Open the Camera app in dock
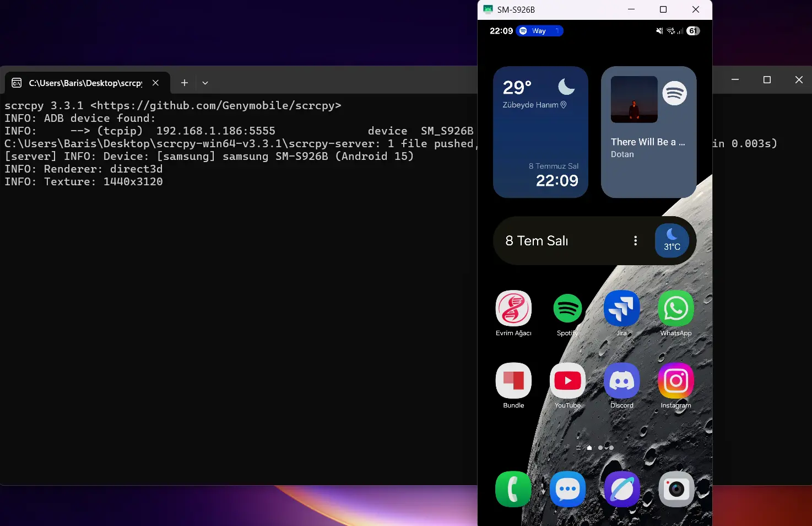This screenshot has height=526, width=812. point(676,489)
